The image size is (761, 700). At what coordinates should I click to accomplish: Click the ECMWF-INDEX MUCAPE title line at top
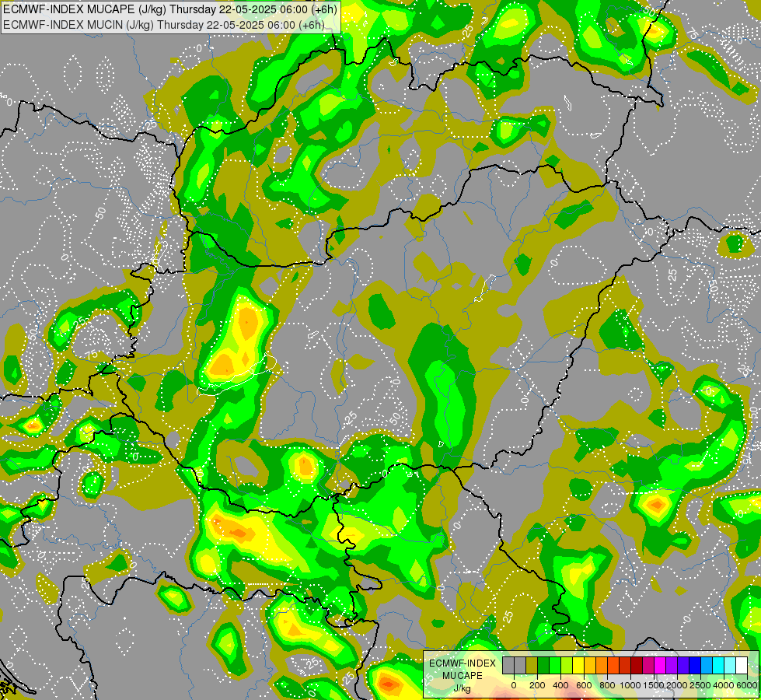pyautogui.click(x=170, y=9)
